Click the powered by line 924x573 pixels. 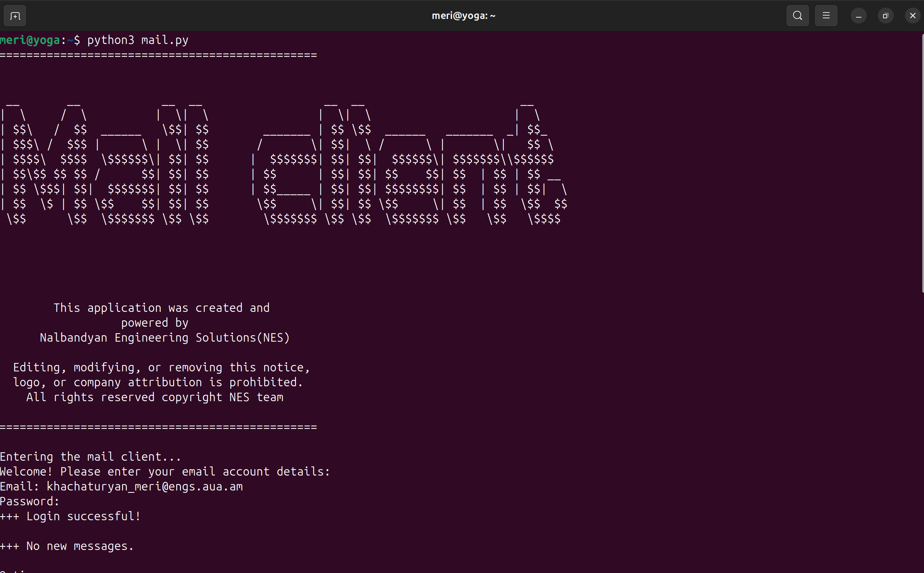[155, 323]
